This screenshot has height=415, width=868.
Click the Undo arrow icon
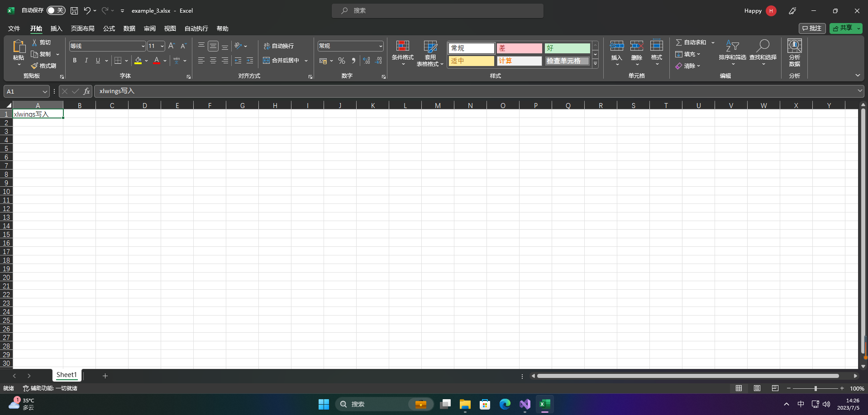coord(87,10)
